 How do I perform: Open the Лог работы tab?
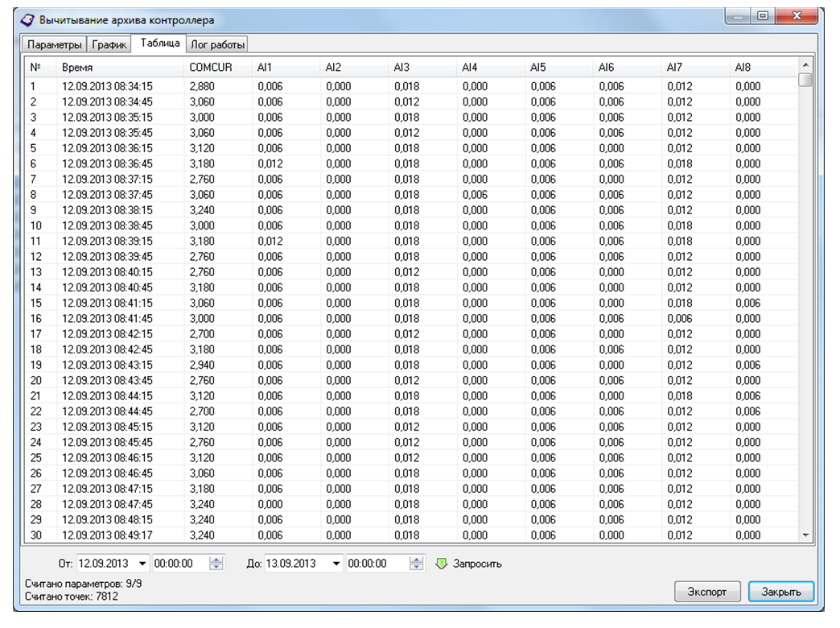pos(217,45)
